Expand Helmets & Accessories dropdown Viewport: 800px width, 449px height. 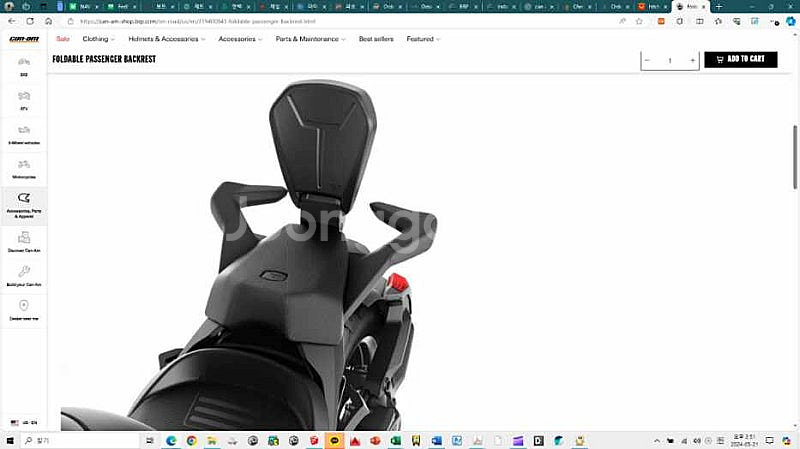tap(167, 39)
